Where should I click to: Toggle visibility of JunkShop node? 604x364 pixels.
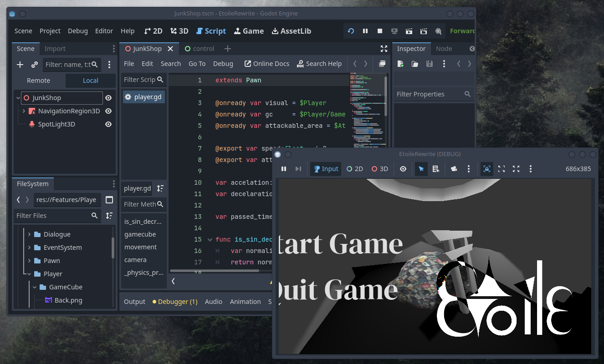(108, 98)
